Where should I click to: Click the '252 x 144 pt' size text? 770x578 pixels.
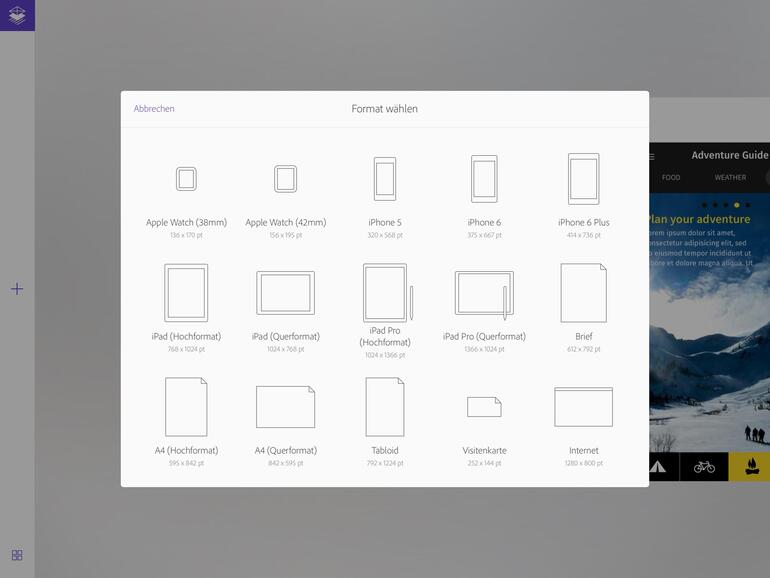point(484,463)
